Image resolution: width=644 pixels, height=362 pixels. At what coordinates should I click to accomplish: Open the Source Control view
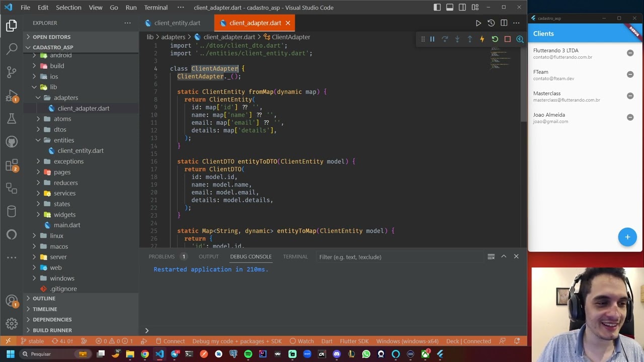pyautogui.click(x=12, y=72)
